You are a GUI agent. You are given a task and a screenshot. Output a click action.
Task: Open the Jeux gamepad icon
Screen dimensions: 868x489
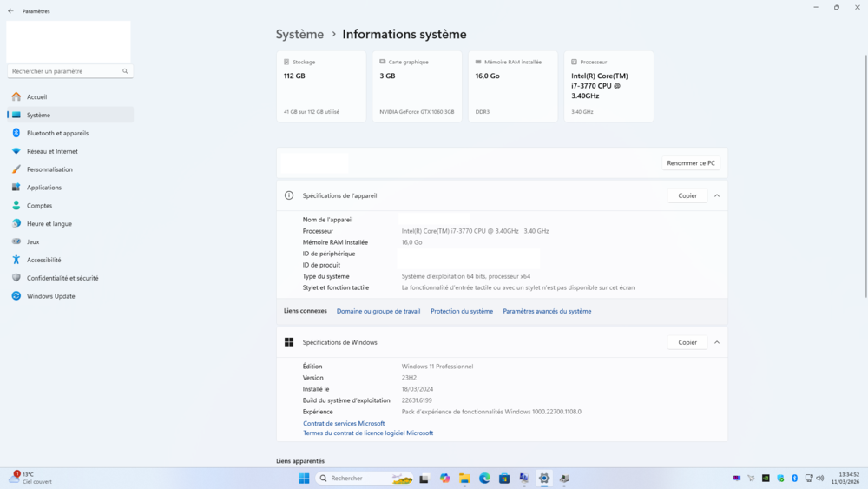point(16,241)
